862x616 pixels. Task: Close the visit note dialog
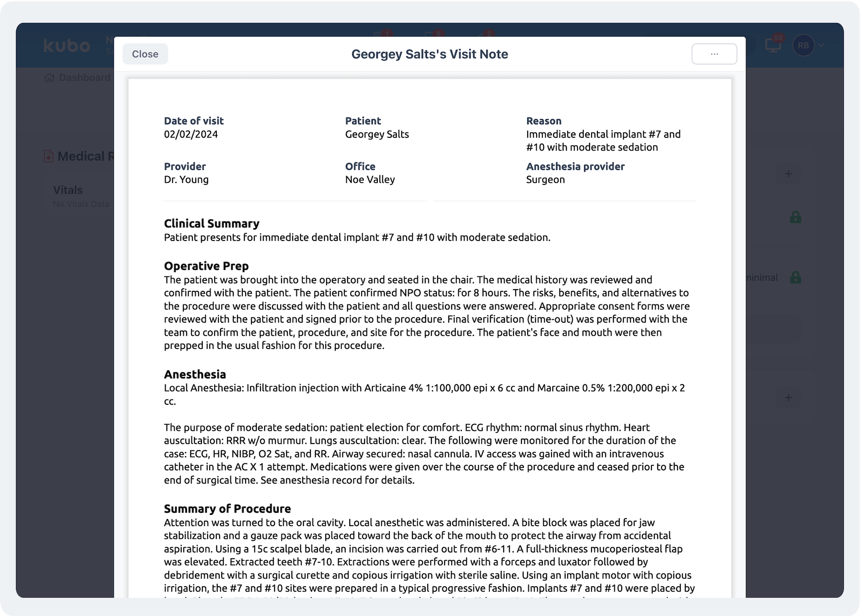click(x=145, y=54)
